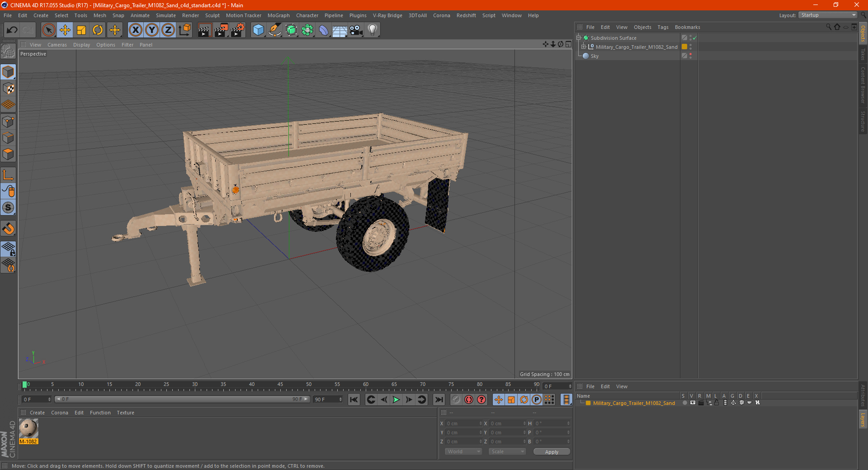Open the material manager Texture menu
Image resolution: width=868 pixels, height=470 pixels.
pos(125,413)
